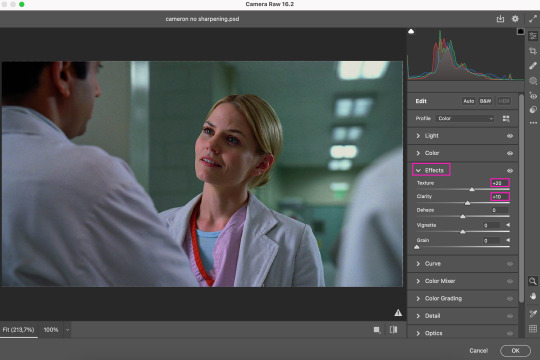Click the Vignette disclosure triangle
Screen dimensions: 540x360
508,225
